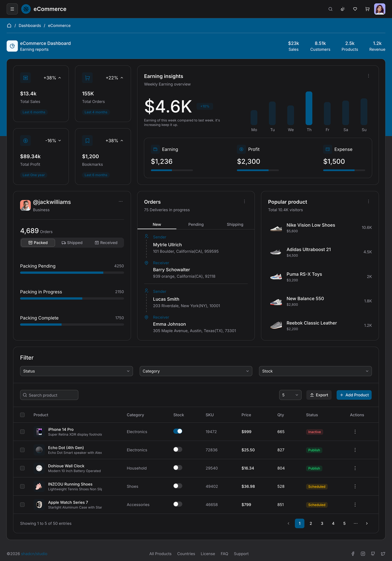Turn off iPhone 14 Pro stock switch
This screenshot has height=561, width=392.
click(178, 431)
